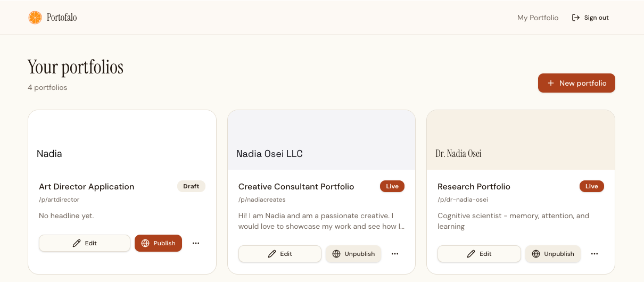Unpublish the Research Portfolio

pyautogui.click(x=553, y=254)
